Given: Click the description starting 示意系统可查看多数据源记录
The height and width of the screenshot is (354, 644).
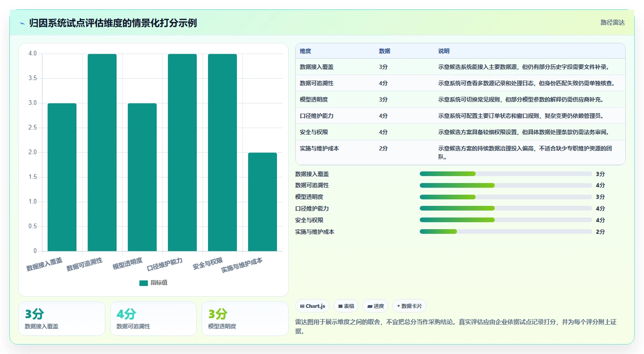Looking at the screenshot, I should 526,83.
